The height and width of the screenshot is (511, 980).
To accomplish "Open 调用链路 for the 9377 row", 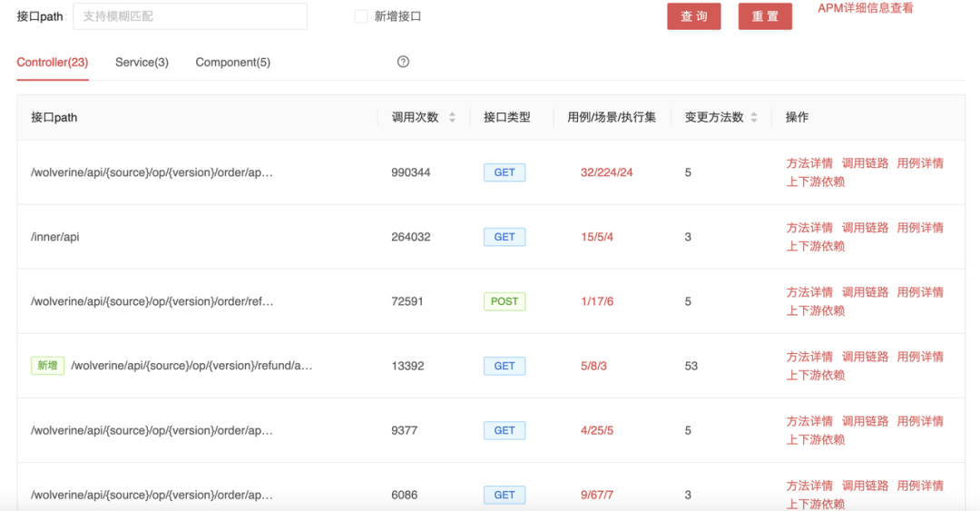I will 865,421.
